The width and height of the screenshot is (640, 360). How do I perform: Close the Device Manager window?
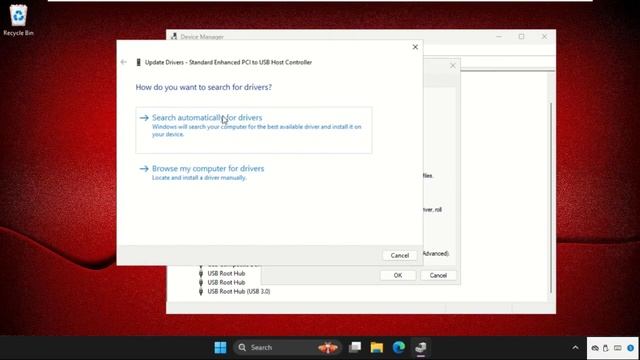(x=544, y=36)
